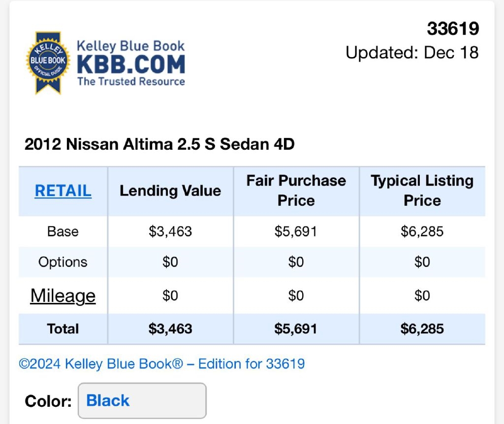Click the Total lending value $3,463

[x=170, y=328]
